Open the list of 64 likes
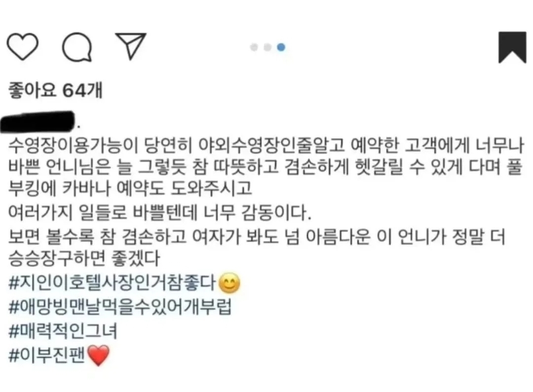 click(x=55, y=90)
